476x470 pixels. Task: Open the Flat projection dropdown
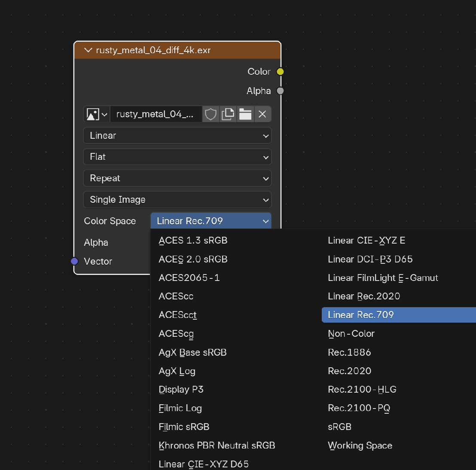coord(177,157)
